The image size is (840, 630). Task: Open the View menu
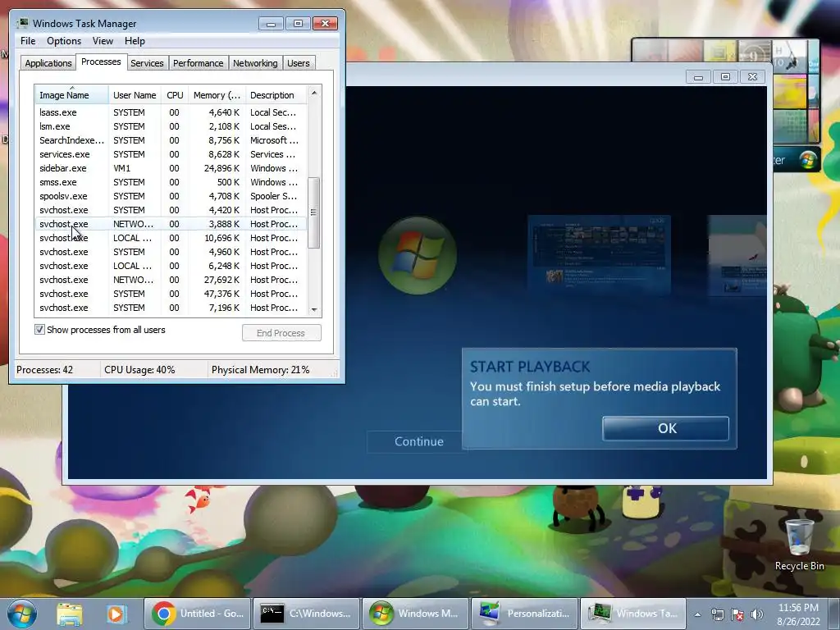click(103, 41)
